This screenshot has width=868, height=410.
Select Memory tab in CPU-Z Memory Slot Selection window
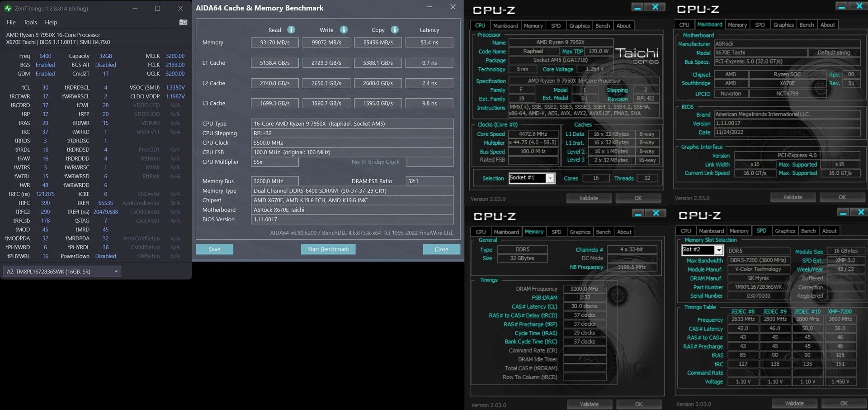(x=739, y=231)
